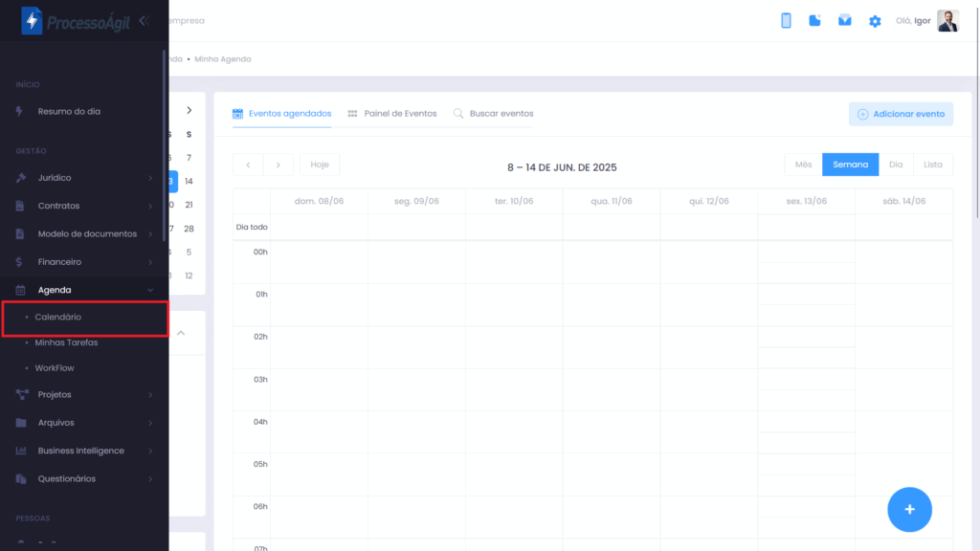Click the qui. 12/06 column header
The image size is (980, 551).
pos(709,201)
